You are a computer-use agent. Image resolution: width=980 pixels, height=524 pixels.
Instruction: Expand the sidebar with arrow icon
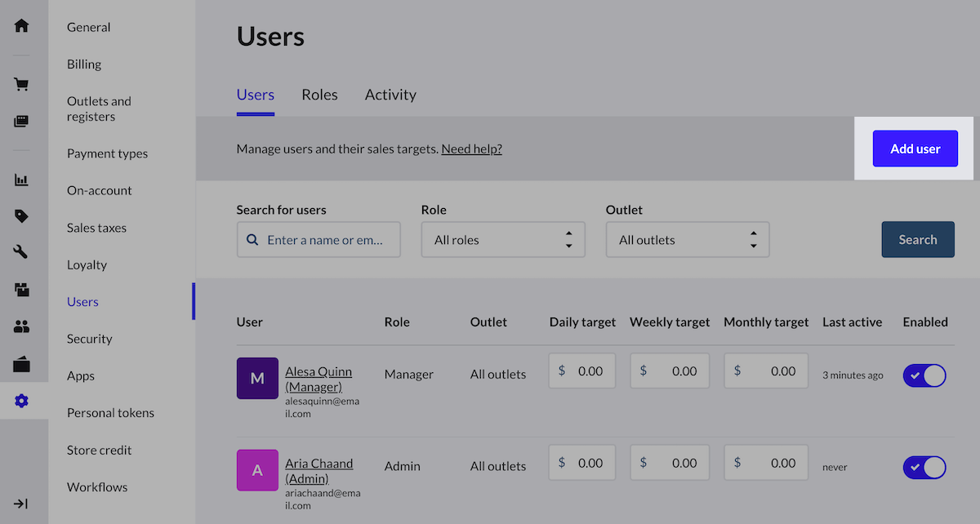(x=22, y=504)
